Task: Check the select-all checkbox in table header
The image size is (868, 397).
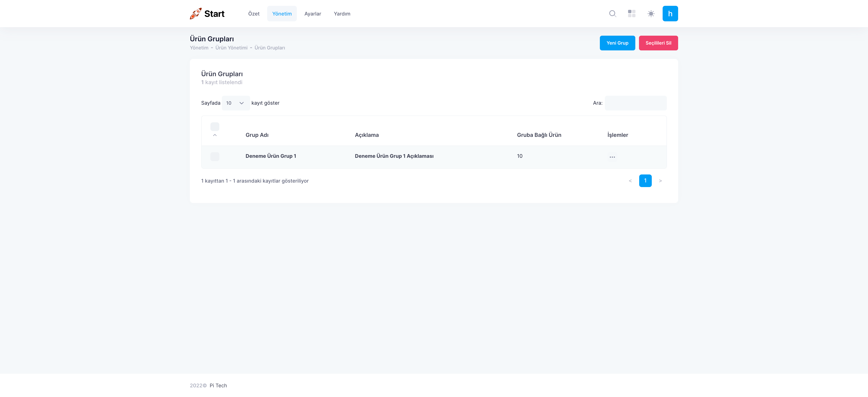Action: 215,126
